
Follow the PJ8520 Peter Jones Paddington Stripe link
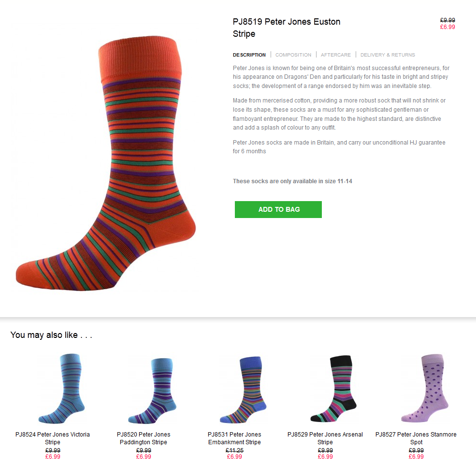pos(144,438)
